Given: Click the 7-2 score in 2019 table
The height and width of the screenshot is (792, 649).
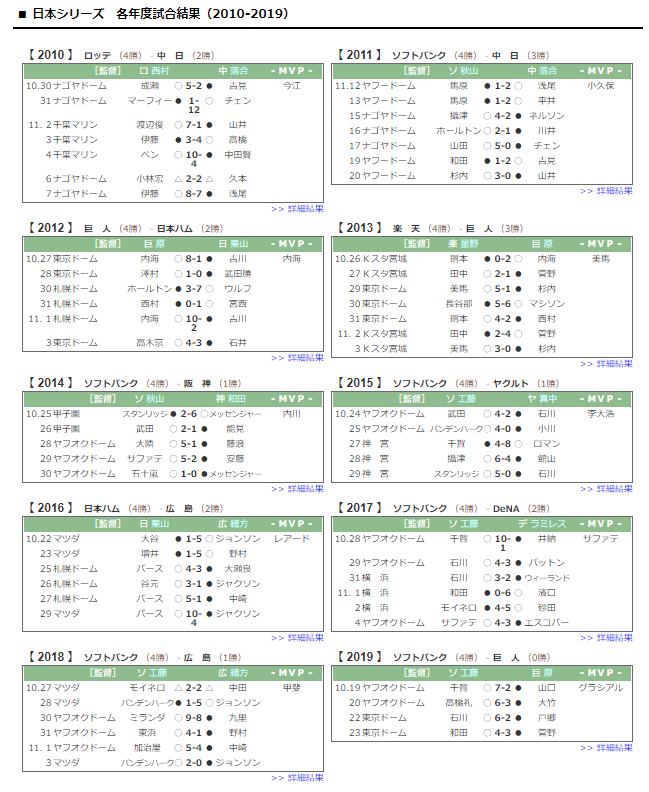Looking at the screenshot, I should (x=503, y=687).
